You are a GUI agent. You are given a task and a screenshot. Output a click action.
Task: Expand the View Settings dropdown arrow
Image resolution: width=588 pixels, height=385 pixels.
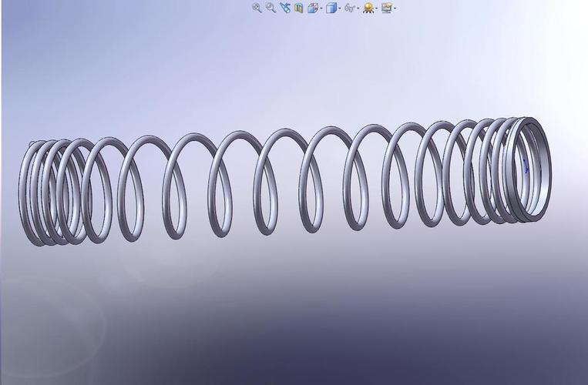395,8
